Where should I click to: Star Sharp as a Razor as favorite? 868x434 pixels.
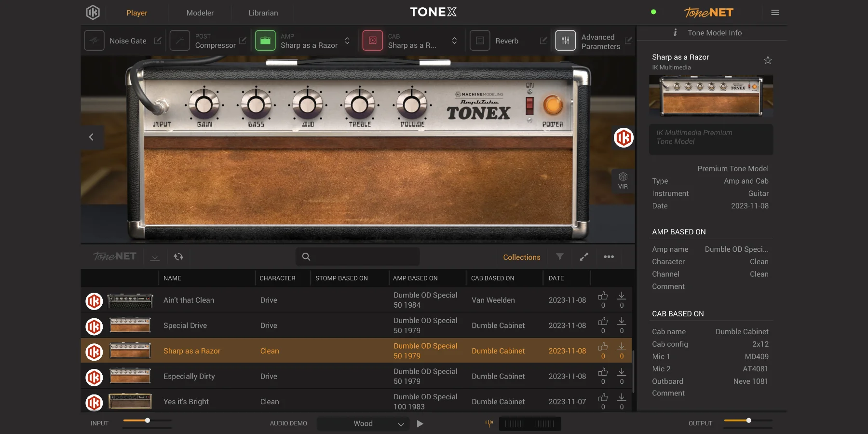pyautogui.click(x=768, y=60)
